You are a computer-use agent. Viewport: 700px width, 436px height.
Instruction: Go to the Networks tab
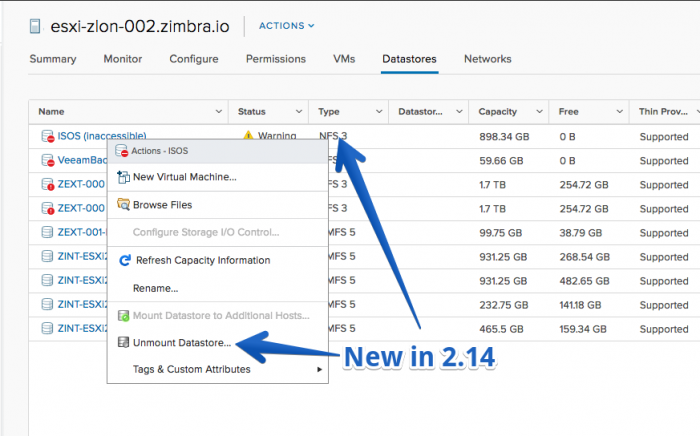pyautogui.click(x=488, y=59)
